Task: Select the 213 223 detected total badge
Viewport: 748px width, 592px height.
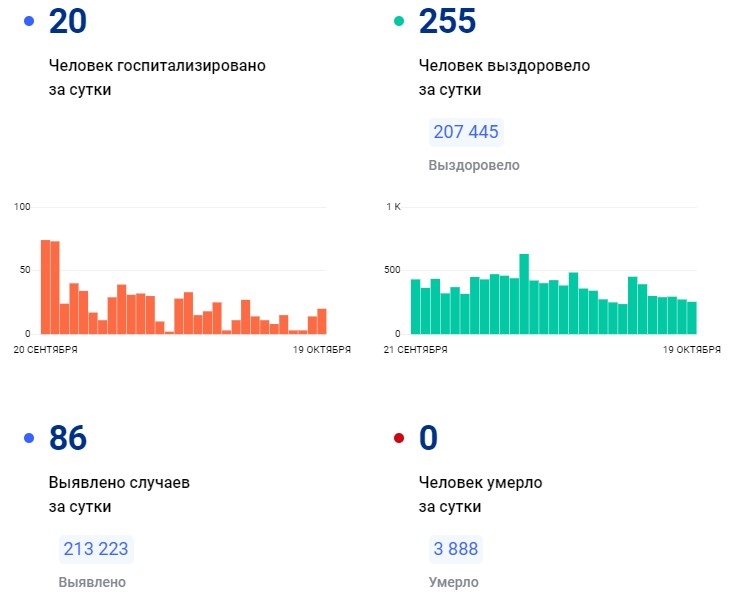Action: [95, 549]
